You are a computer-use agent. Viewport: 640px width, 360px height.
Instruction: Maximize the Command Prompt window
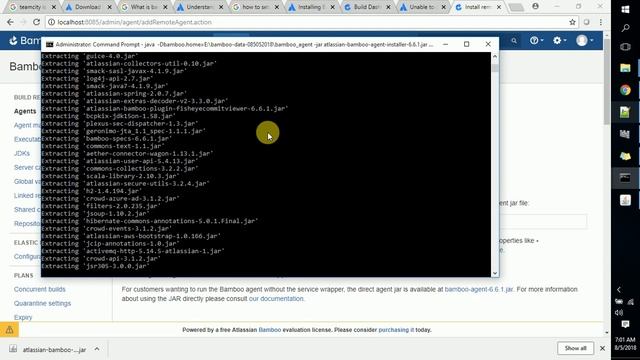[467, 44]
